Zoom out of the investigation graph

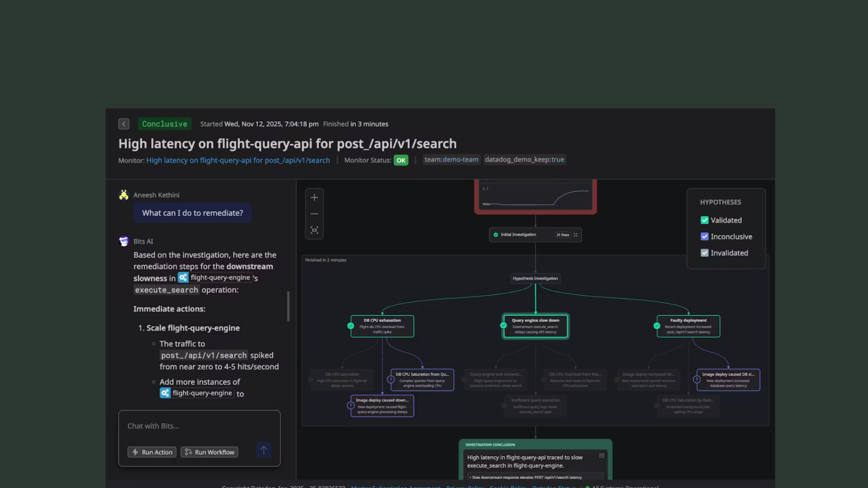click(314, 214)
